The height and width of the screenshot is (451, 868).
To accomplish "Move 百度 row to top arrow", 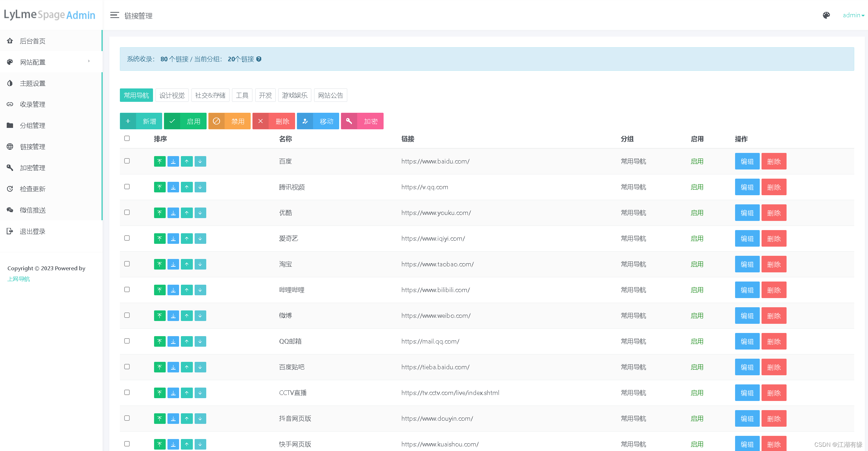I will pyautogui.click(x=160, y=161).
